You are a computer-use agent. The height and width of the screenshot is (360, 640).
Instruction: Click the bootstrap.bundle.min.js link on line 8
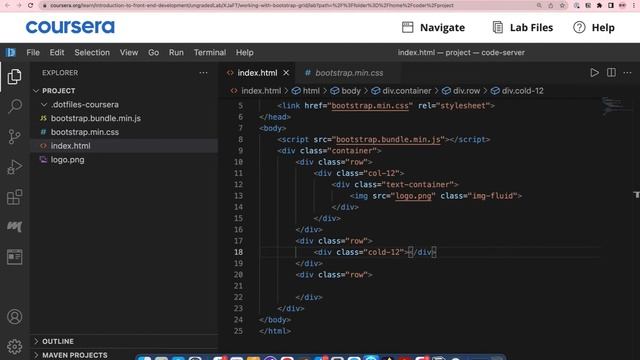click(x=388, y=140)
